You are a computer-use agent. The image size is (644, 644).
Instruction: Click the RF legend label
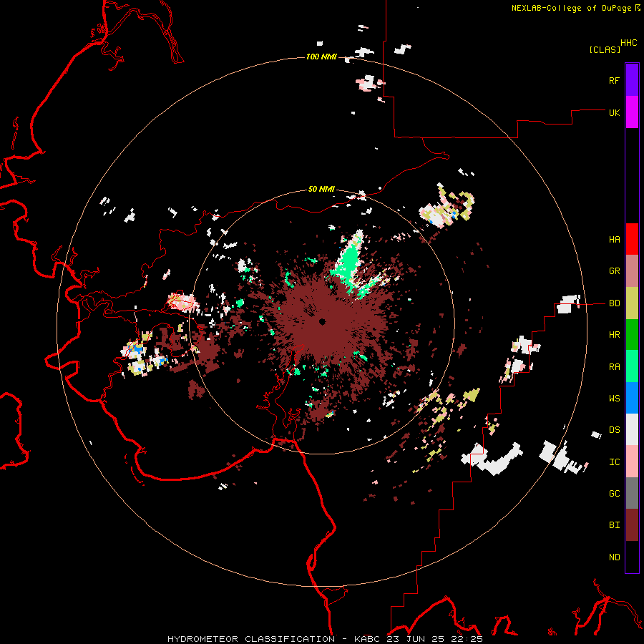tap(614, 81)
